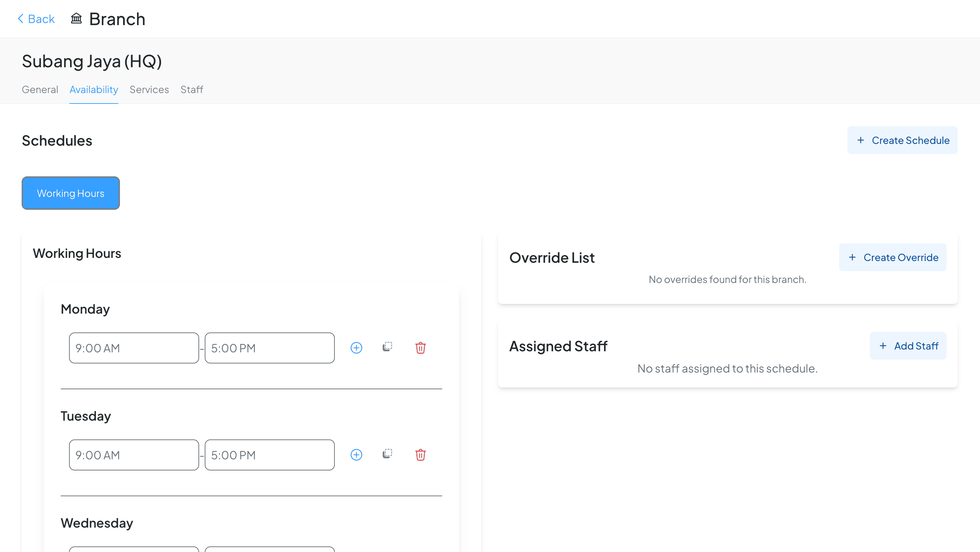Click the Create Schedule button
Screen dimensions: 980x552
(x=902, y=140)
